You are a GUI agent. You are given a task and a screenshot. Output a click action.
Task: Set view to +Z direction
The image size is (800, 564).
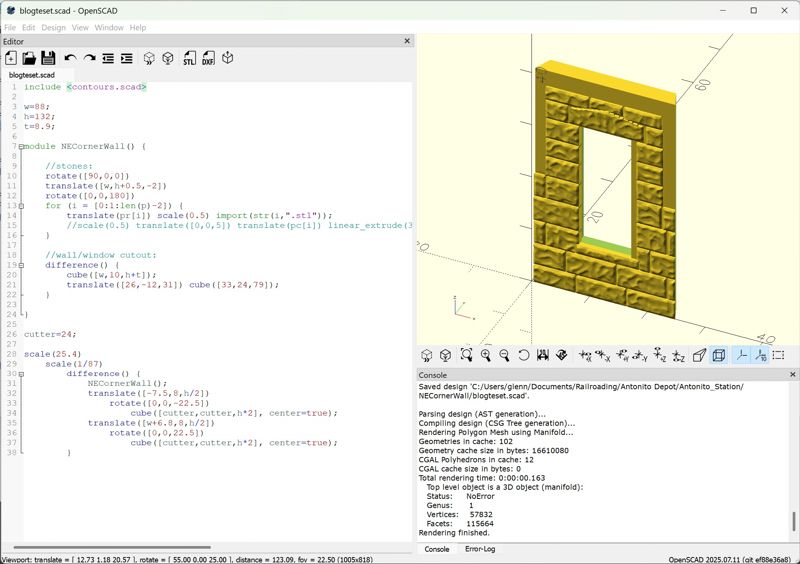point(660,355)
